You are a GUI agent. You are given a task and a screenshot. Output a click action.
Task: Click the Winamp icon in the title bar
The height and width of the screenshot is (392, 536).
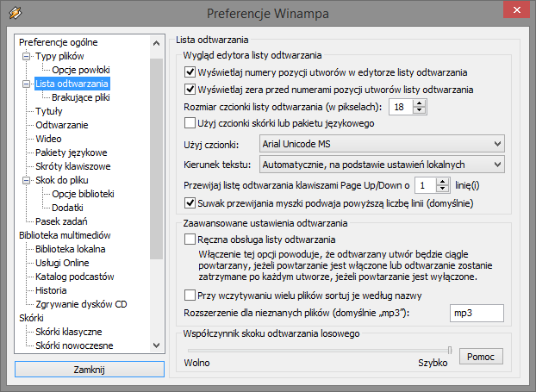(16, 13)
